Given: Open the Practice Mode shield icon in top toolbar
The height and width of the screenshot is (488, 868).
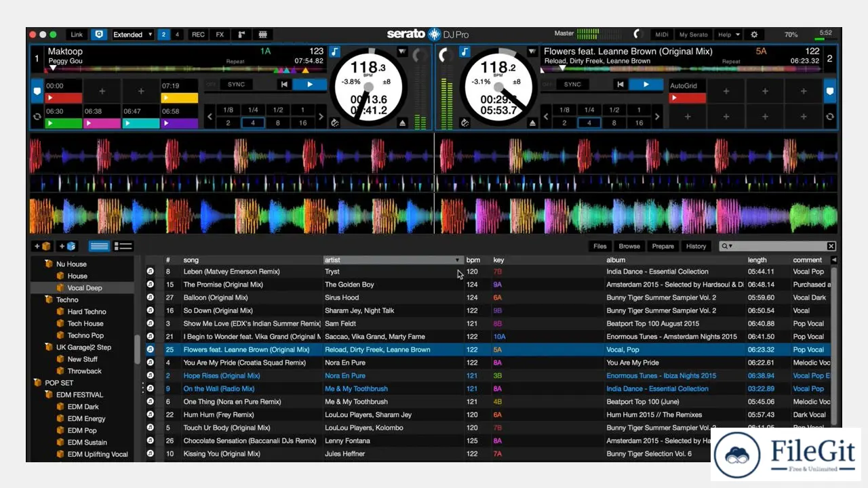Looking at the screenshot, I should coord(99,35).
